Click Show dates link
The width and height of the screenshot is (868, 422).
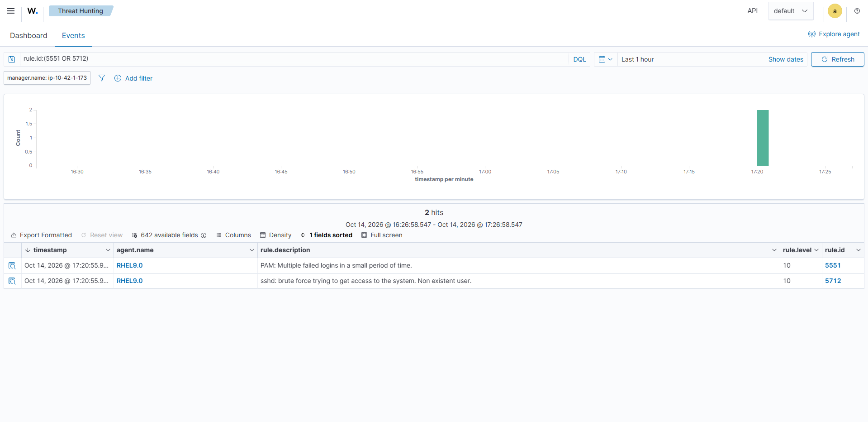click(x=786, y=59)
